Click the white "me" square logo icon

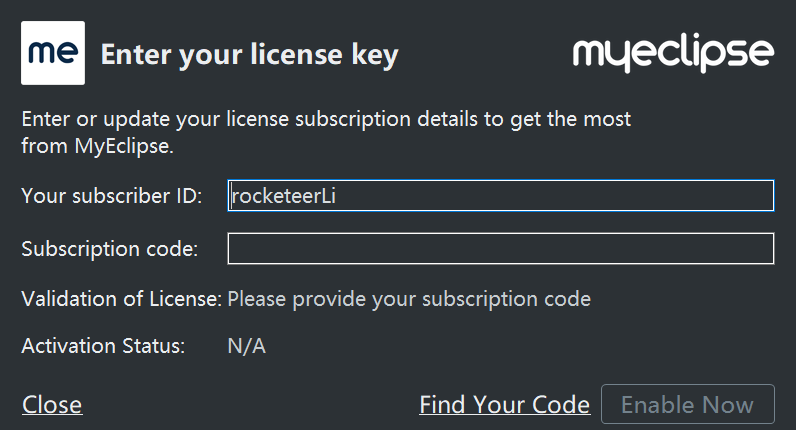(x=53, y=53)
